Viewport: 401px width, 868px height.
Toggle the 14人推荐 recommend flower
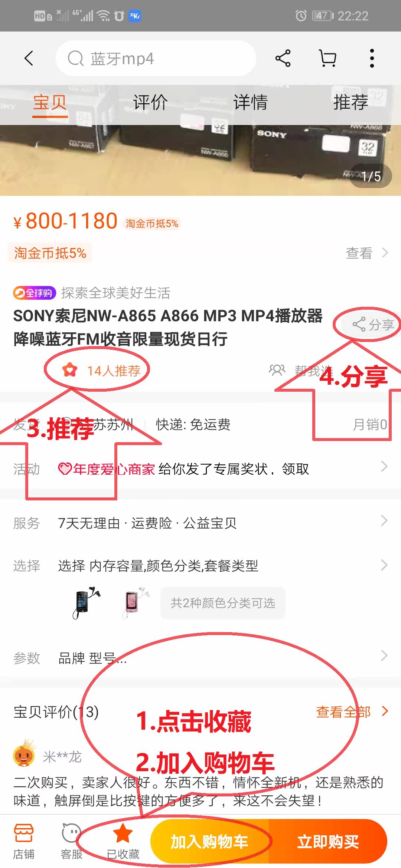tap(70, 370)
